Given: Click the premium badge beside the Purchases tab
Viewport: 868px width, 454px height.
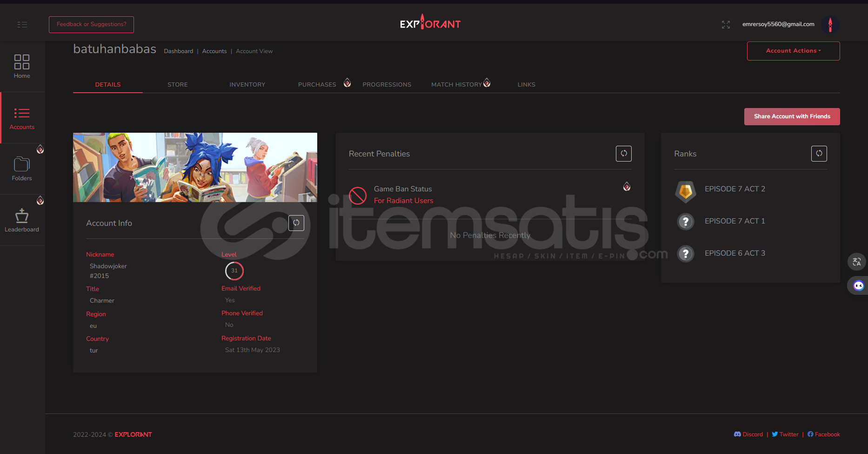Looking at the screenshot, I should [x=347, y=83].
